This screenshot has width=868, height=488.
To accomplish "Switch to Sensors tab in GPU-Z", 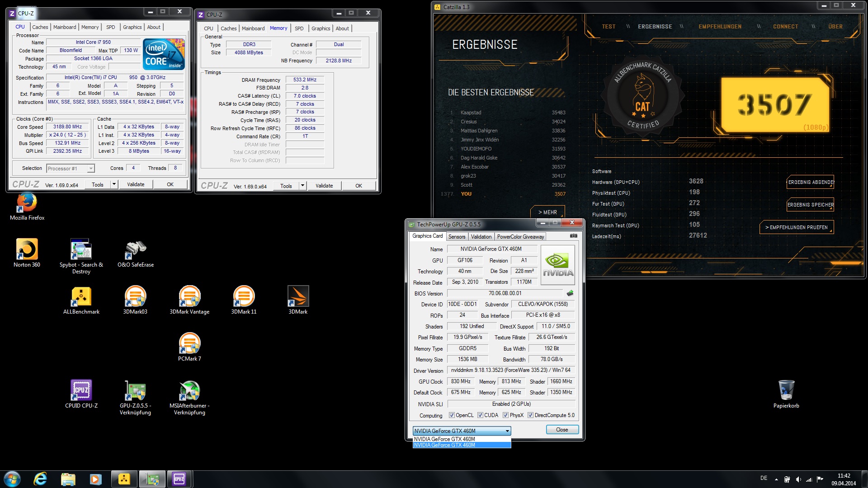I will click(457, 237).
